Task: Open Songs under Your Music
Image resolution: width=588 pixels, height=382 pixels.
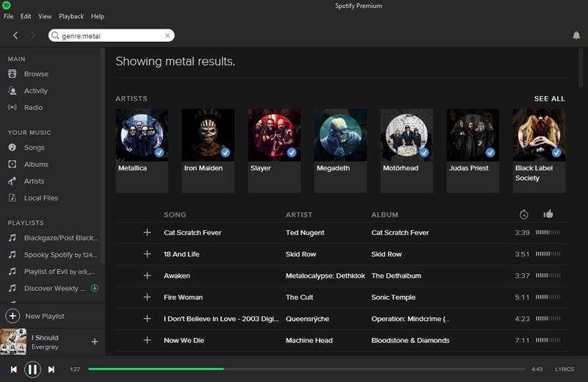Action: 34,148
